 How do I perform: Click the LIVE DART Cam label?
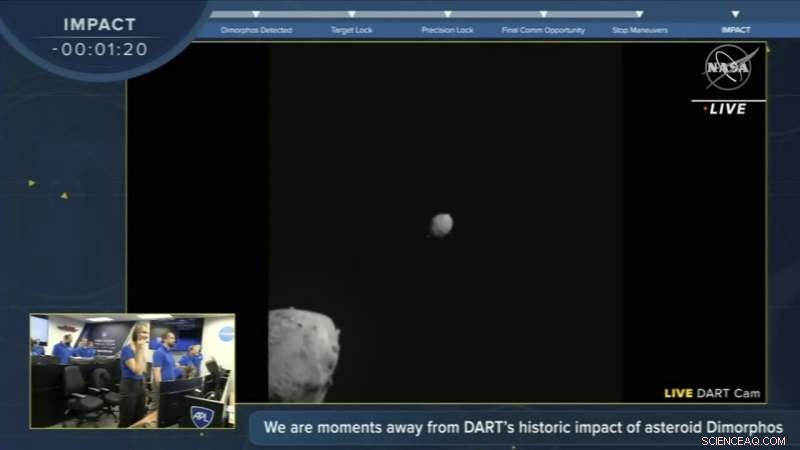(x=712, y=393)
